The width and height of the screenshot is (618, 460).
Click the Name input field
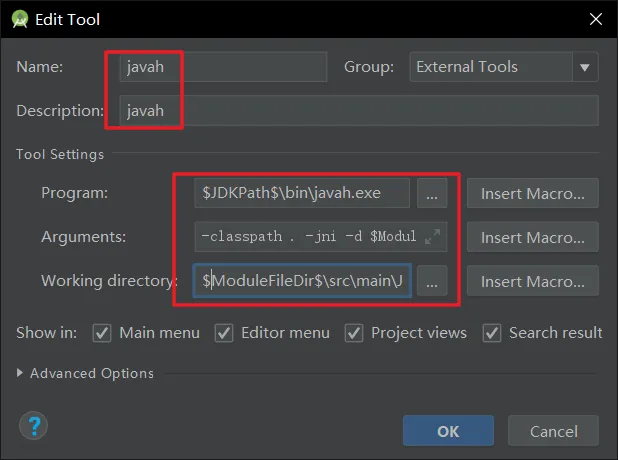[223, 67]
